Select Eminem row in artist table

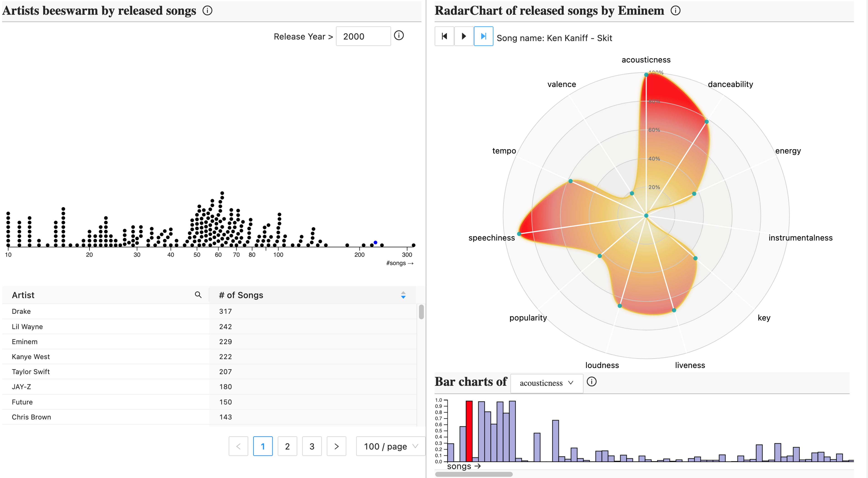[25, 342]
